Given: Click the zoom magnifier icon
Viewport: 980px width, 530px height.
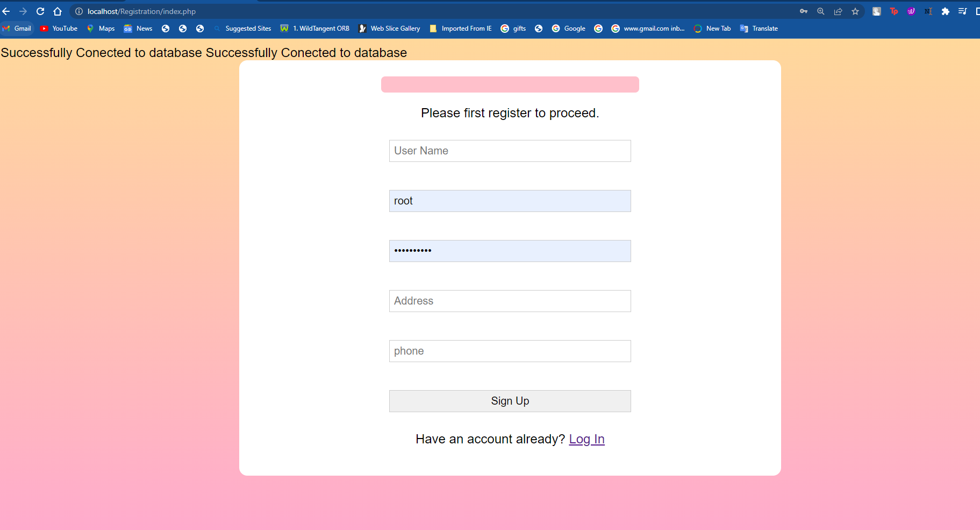Looking at the screenshot, I should (x=821, y=11).
